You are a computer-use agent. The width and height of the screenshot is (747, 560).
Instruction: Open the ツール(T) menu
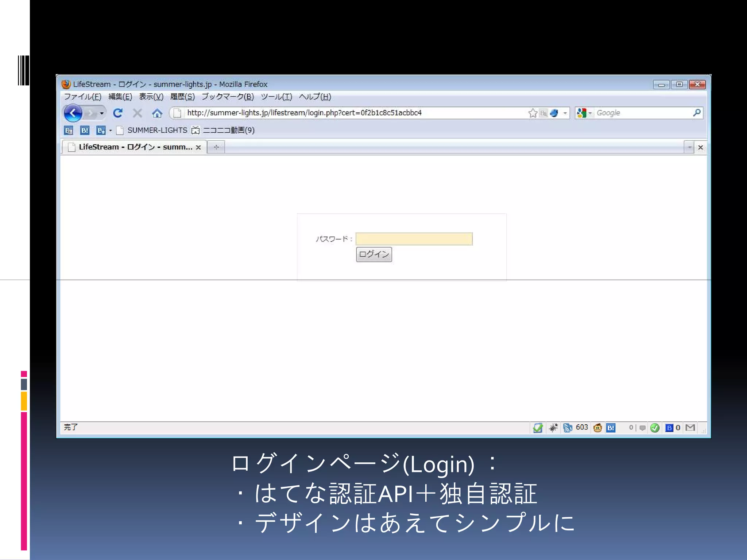[x=276, y=97]
